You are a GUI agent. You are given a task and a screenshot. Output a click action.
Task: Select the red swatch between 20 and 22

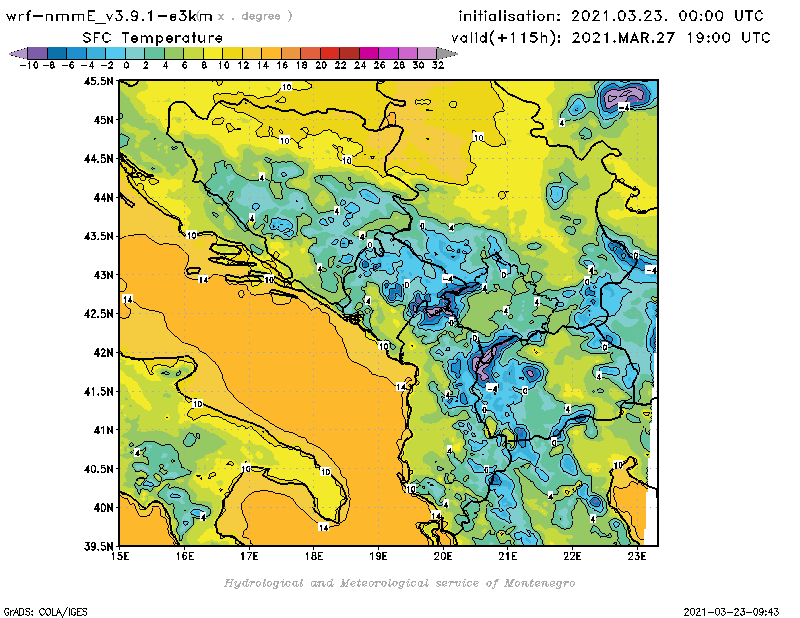330,52
